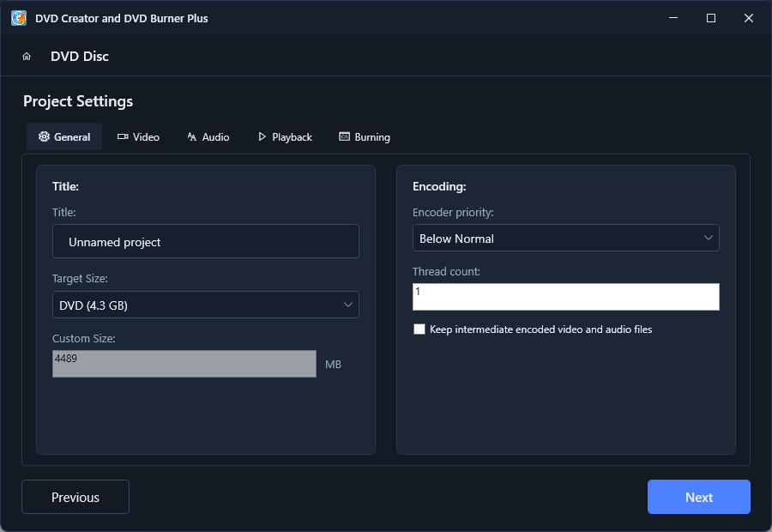
Task: Click the Keep intermediate encoded files label
Action: (x=540, y=329)
